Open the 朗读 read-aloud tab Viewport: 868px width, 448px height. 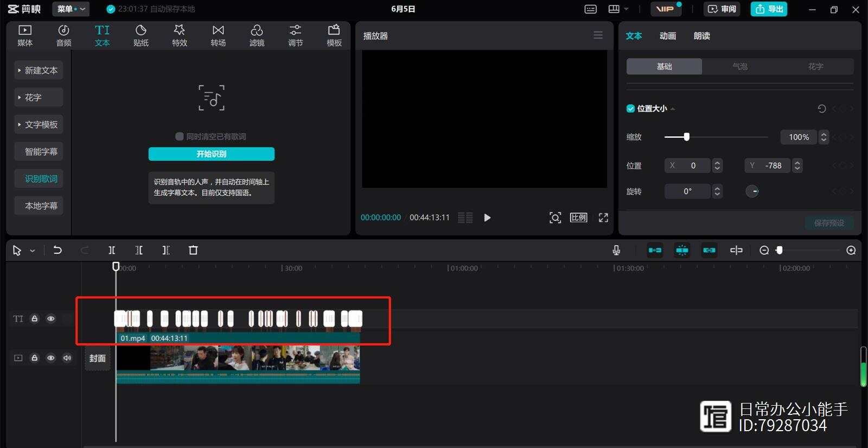tap(702, 36)
